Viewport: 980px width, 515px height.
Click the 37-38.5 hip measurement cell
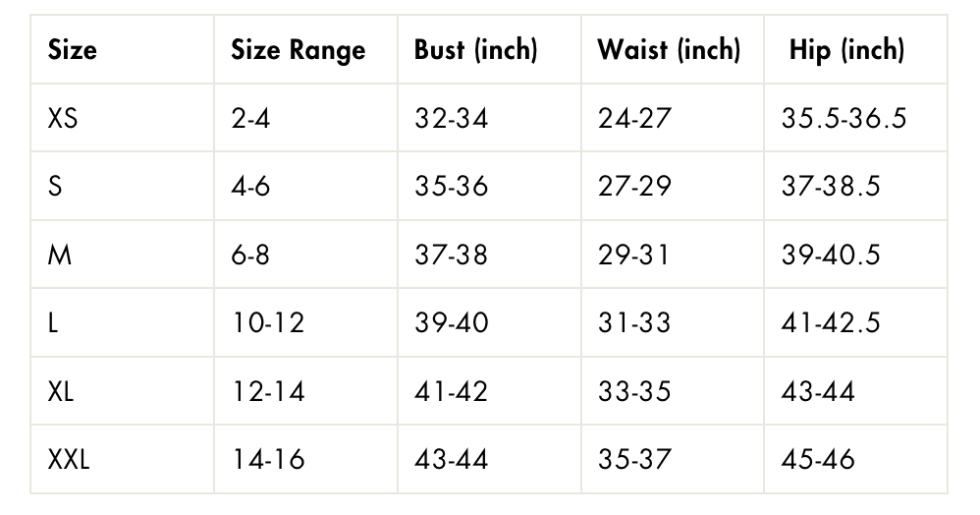click(831, 187)
